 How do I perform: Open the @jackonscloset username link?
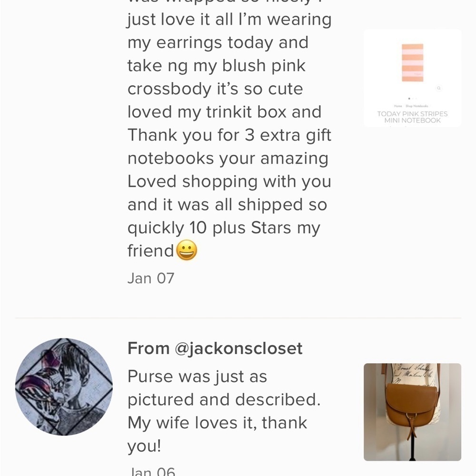(x=238, y=348)
